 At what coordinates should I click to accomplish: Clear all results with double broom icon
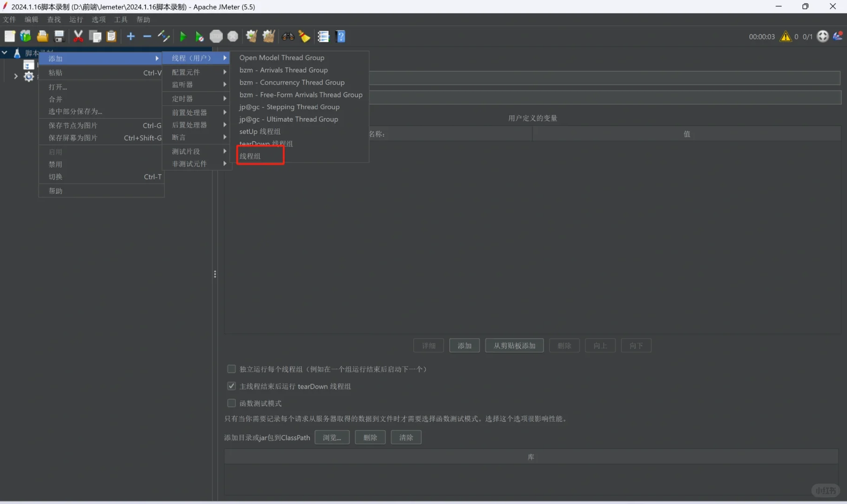pos(268,36)
